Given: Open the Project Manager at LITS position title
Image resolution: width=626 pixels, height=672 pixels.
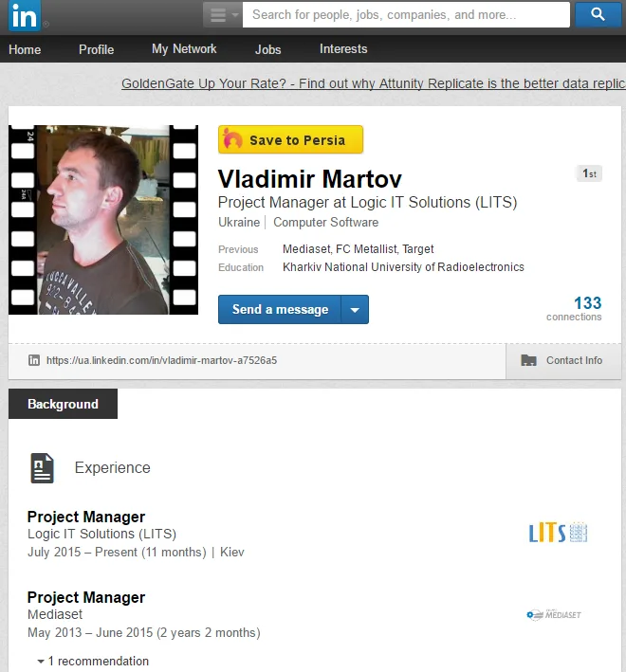Looking at the screenshot, I should [x=86, y=517].
